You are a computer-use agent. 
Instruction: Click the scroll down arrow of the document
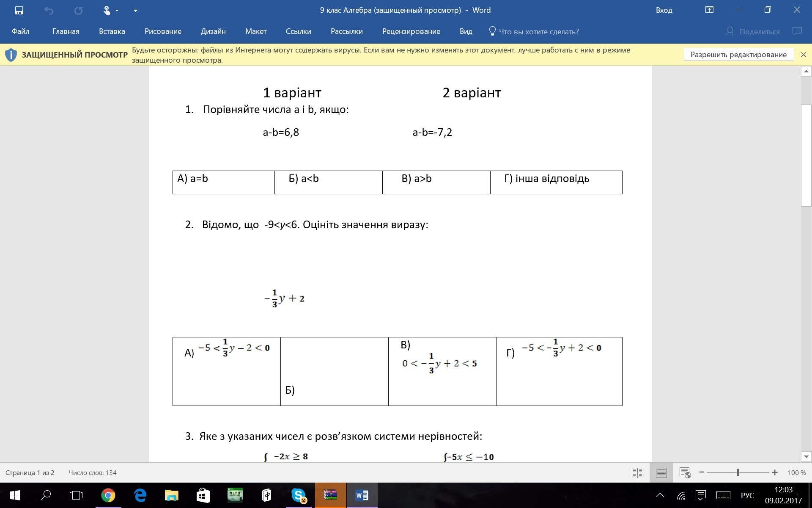(x=806, y=457)
